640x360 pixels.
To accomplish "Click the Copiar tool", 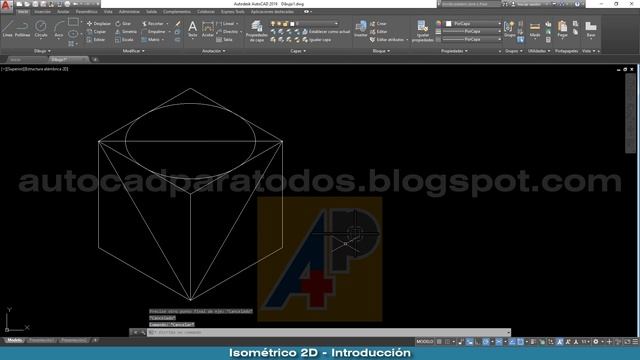I will point(96,32).
